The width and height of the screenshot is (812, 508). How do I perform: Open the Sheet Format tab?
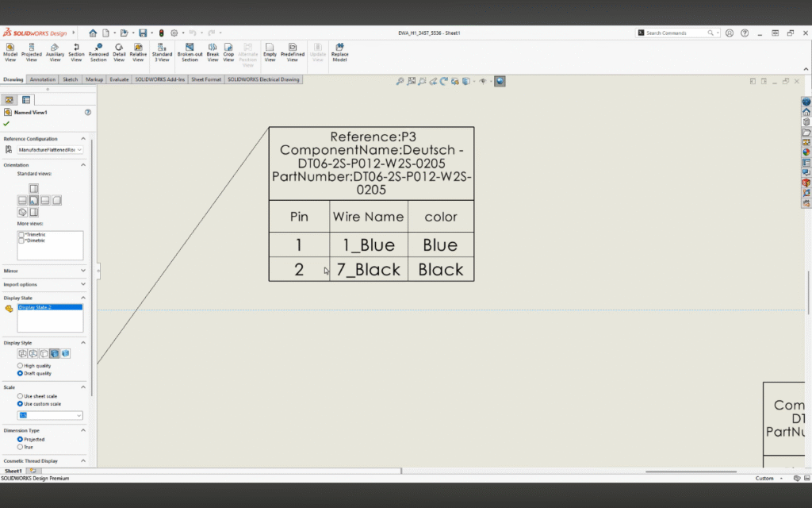(206, 79)
